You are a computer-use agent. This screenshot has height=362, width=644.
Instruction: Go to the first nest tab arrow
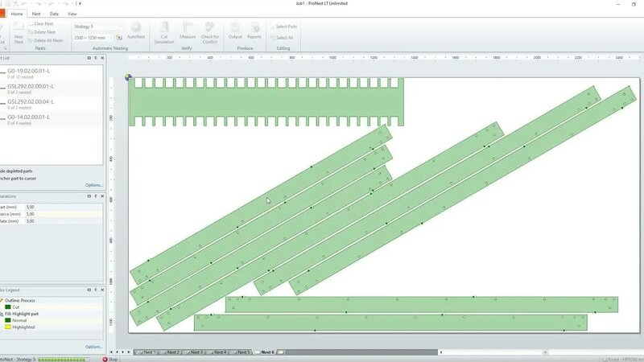pyautogui.click(x=111, y=352)
